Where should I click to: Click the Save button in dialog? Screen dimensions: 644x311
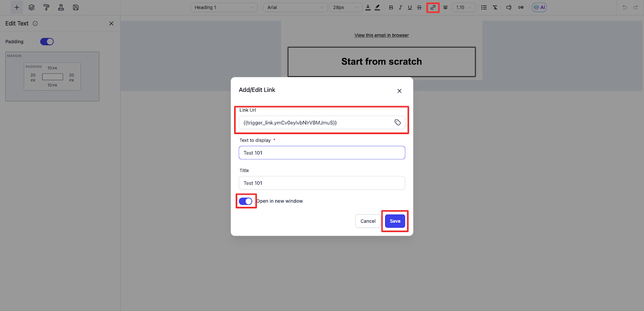tap(395, 221)
